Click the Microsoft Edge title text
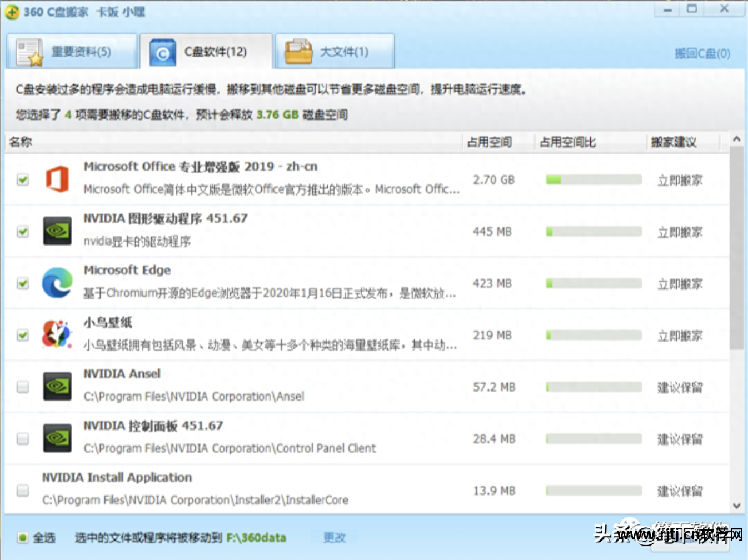748x560 pixels. [127, 270]
